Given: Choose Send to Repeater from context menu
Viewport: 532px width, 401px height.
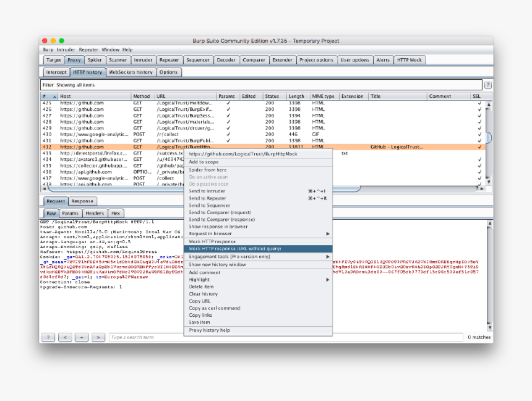Looking at the screenshot, I should coord(207,199).
